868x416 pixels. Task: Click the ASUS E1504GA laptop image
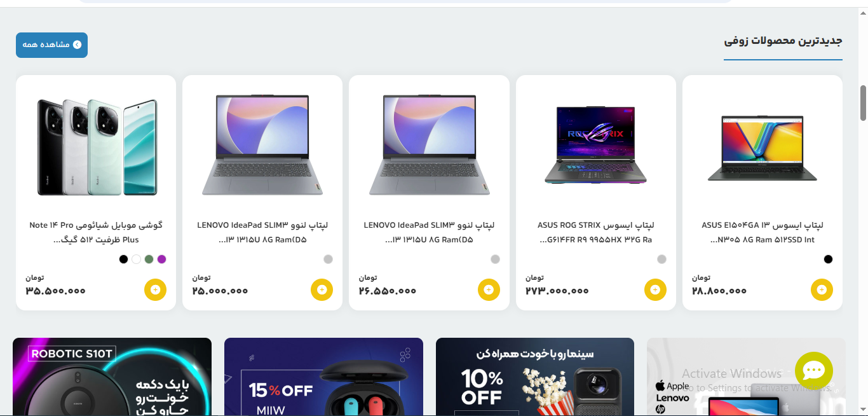pyautogui.click(x=763, y=148)
